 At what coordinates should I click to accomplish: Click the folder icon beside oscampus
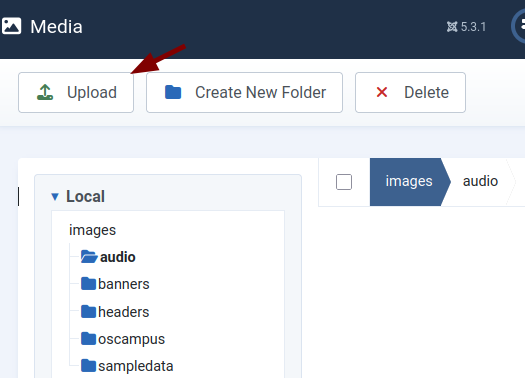(88, 338)
